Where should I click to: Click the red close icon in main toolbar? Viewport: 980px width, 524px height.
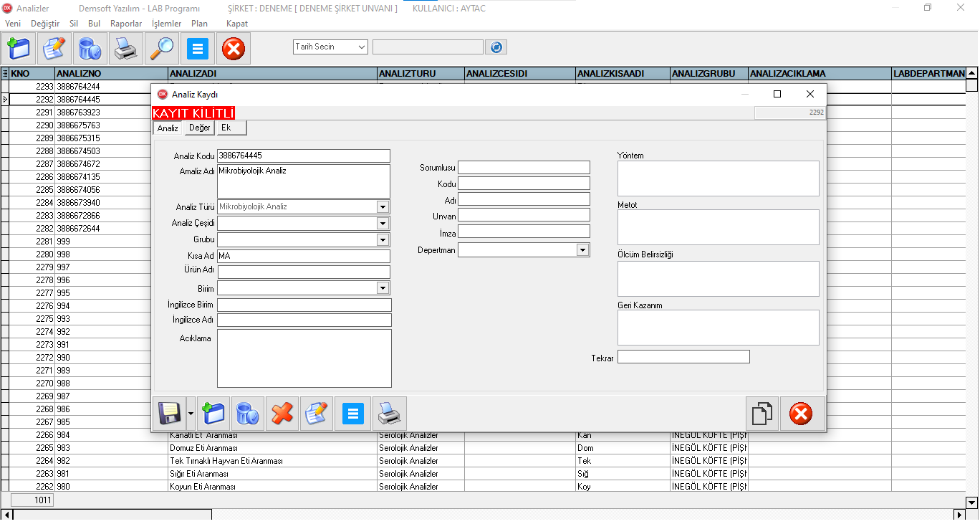click(x=234, y=49)
